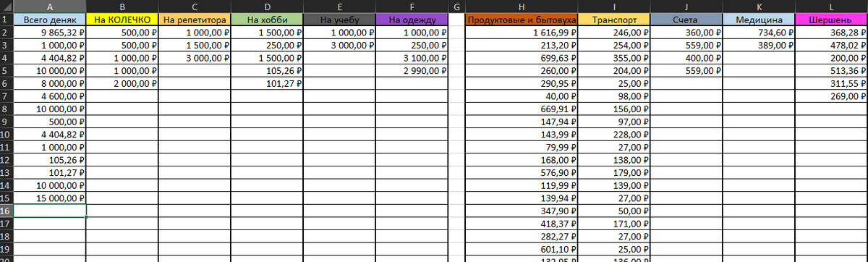The height and width of the screenshot is (262, 868).
Task: Select column A header
Action: click(x=50, y=7)
